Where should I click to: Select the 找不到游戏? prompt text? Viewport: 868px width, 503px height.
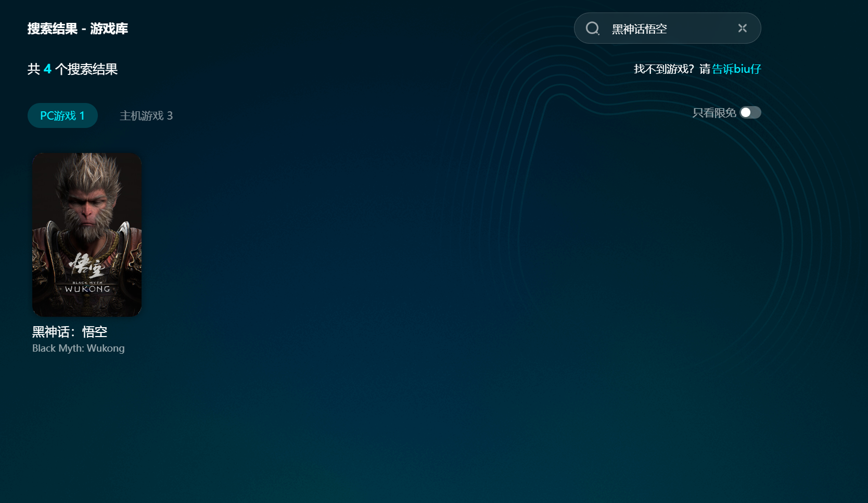pyautogui.click(x=664, y=69)
